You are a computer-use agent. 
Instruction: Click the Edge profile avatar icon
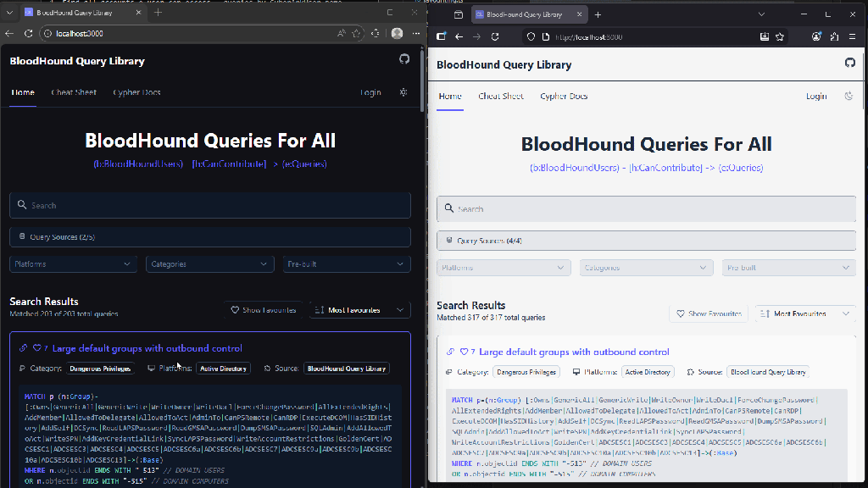[397, 33]
